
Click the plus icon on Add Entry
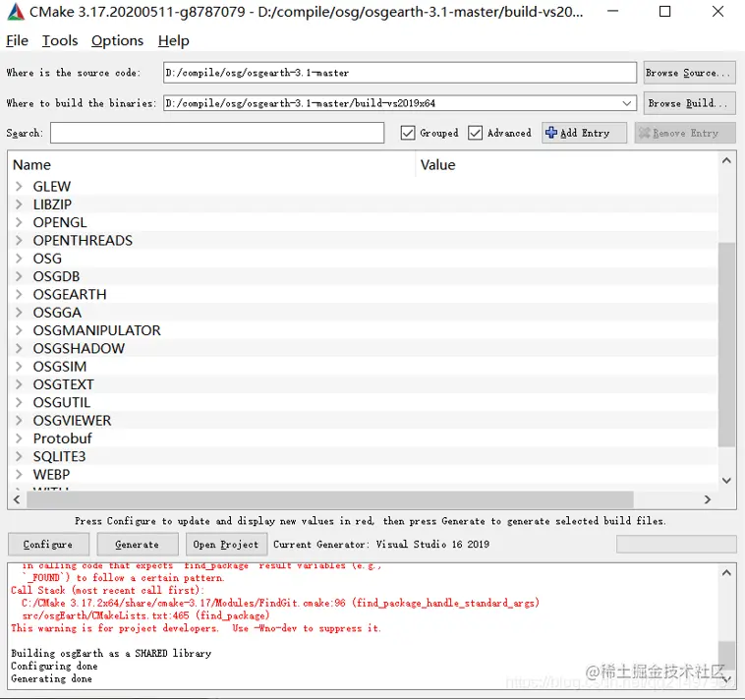[x=551, y=133]
